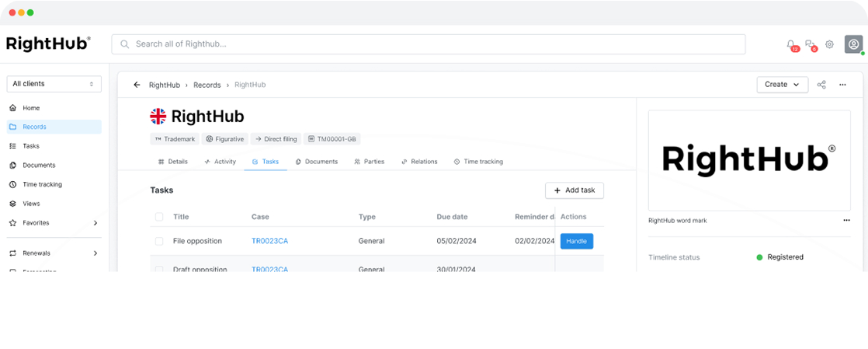Click the Add task button
Viewport: 868px width, 349px height.
tap(575, 190)
